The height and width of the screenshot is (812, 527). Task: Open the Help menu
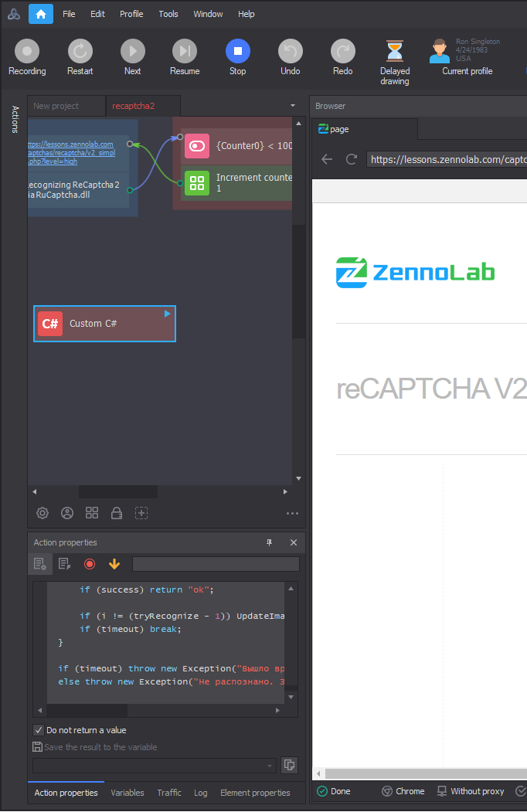(x=246, y=14)
